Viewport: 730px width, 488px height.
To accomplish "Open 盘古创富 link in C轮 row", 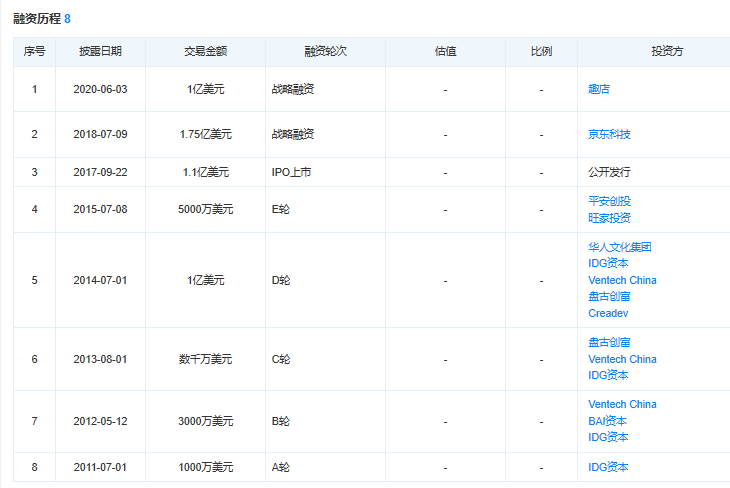I will (609, 342).
